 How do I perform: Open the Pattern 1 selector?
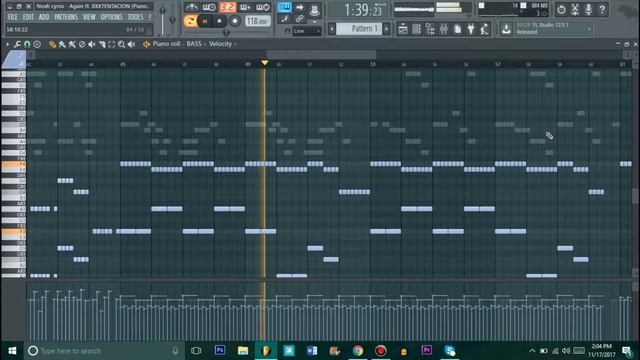pos(359,29)
